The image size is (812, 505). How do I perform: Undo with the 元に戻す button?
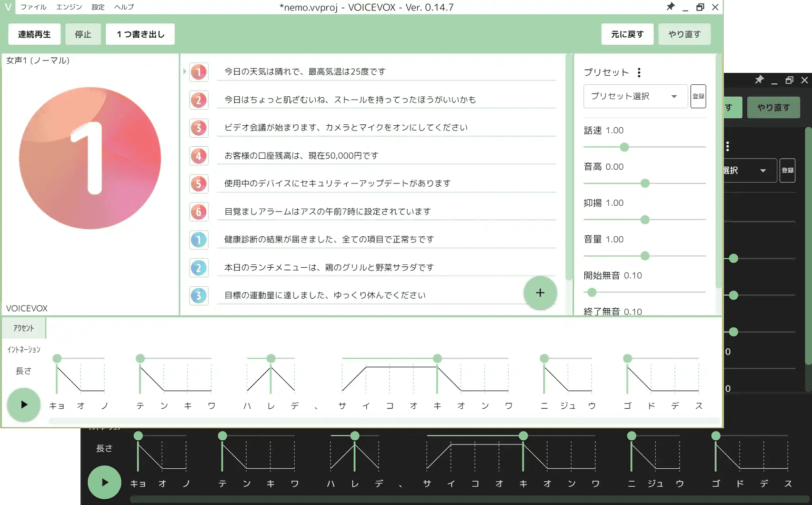(x=627, y=34)
